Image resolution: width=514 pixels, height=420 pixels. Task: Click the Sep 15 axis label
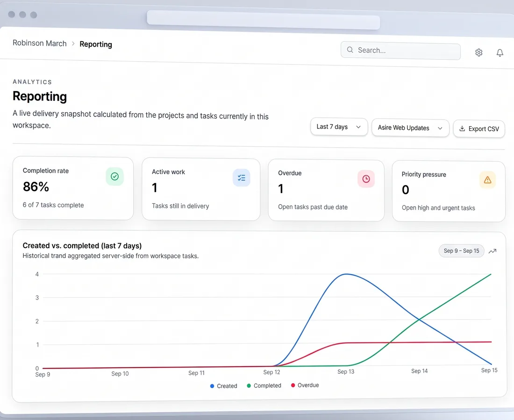click(x=489, y=370)
